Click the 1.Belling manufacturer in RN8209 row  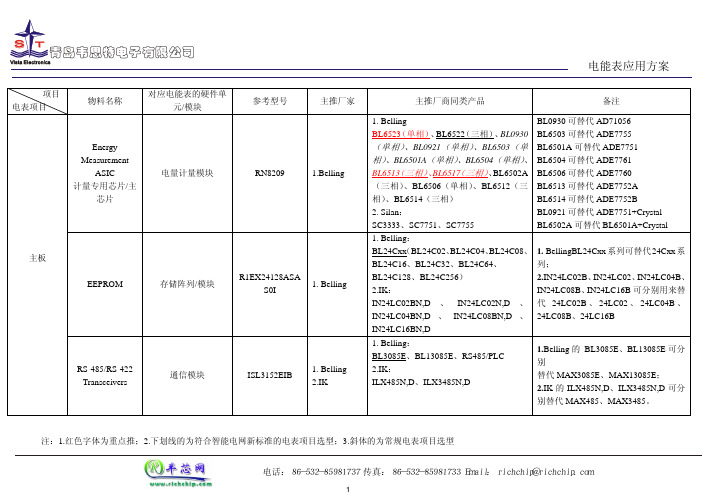pos(328,173)
